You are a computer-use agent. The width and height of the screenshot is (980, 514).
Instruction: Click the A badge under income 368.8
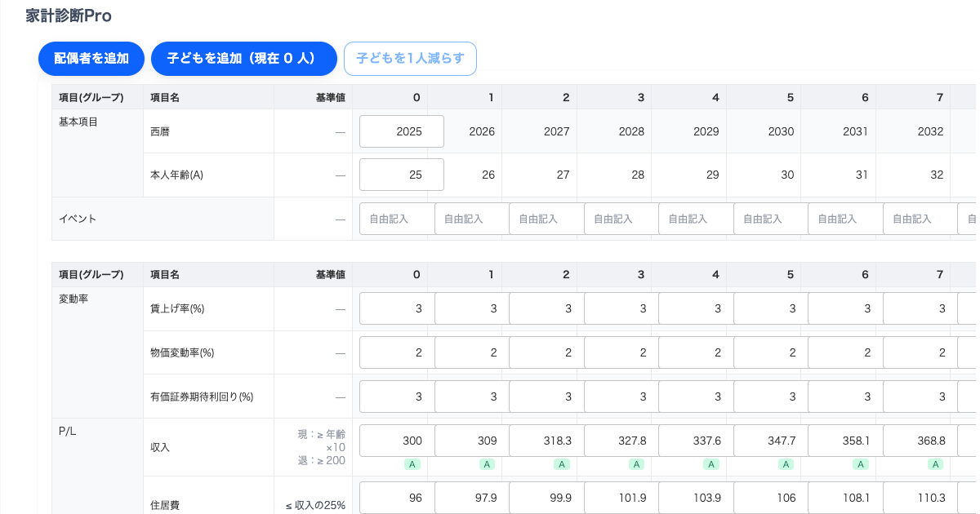click(935, 464)
